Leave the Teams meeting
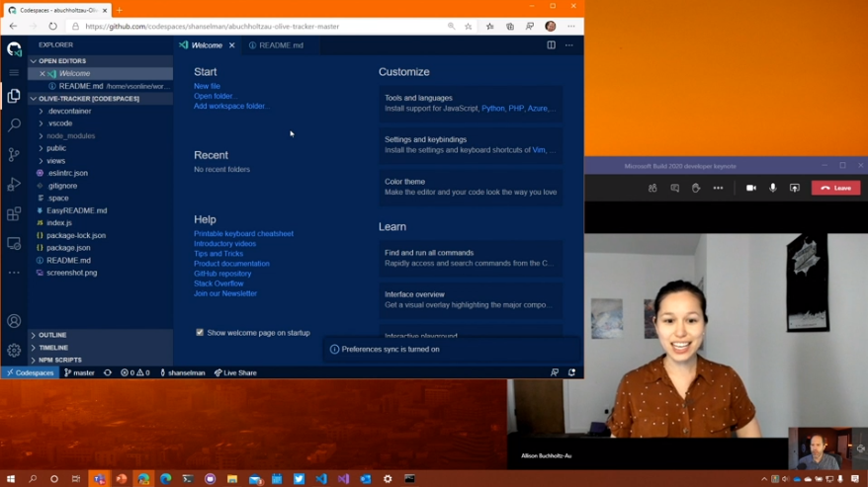 835,188
